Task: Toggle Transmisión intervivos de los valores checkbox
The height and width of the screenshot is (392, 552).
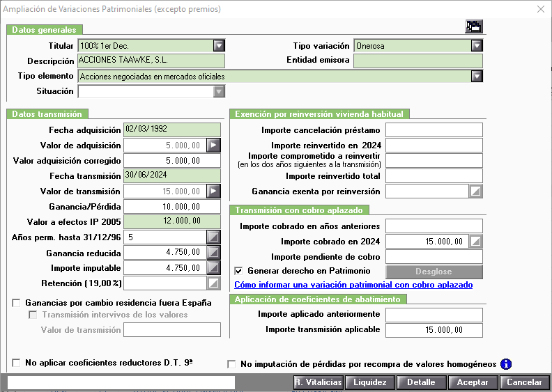Action: 33,315
